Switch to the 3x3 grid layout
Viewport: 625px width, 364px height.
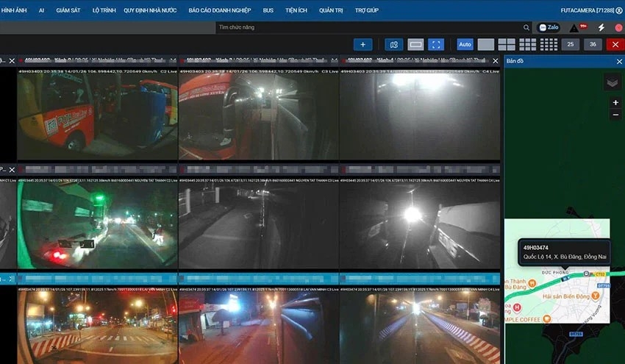coord(528,44)
